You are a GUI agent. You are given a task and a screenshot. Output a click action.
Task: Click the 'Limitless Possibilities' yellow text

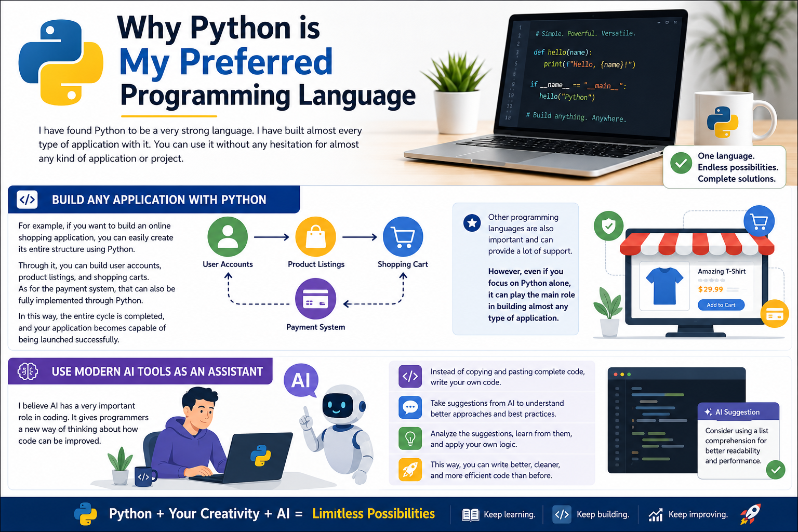374,514
